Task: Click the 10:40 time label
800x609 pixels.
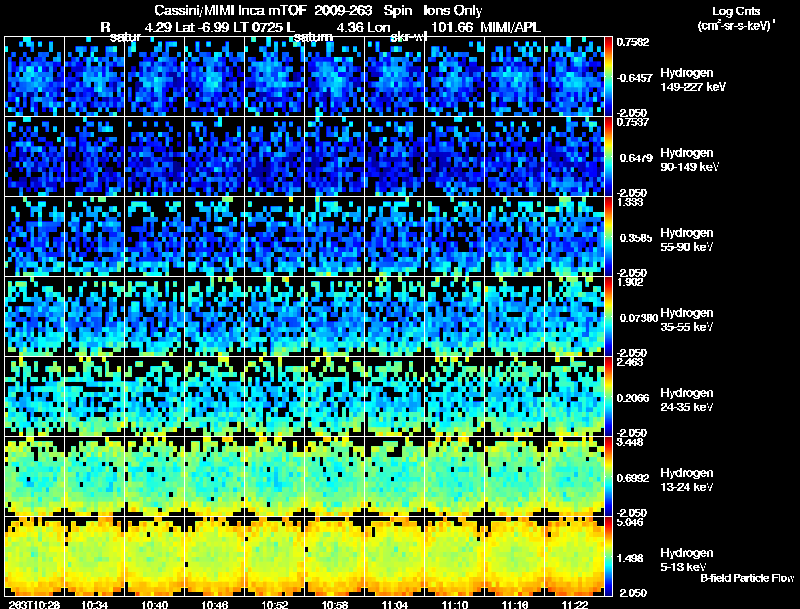Action: [x=155, y=604]
